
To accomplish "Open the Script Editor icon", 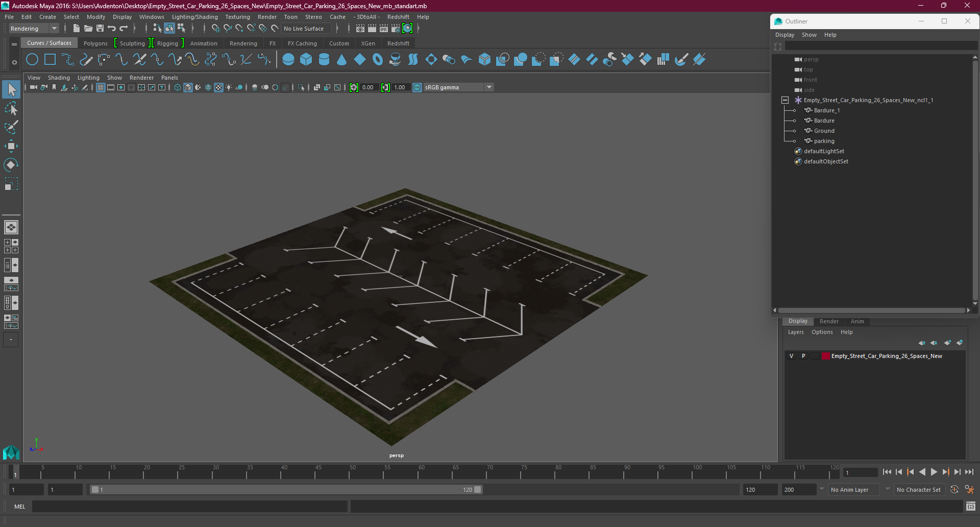I will [971, 507].
